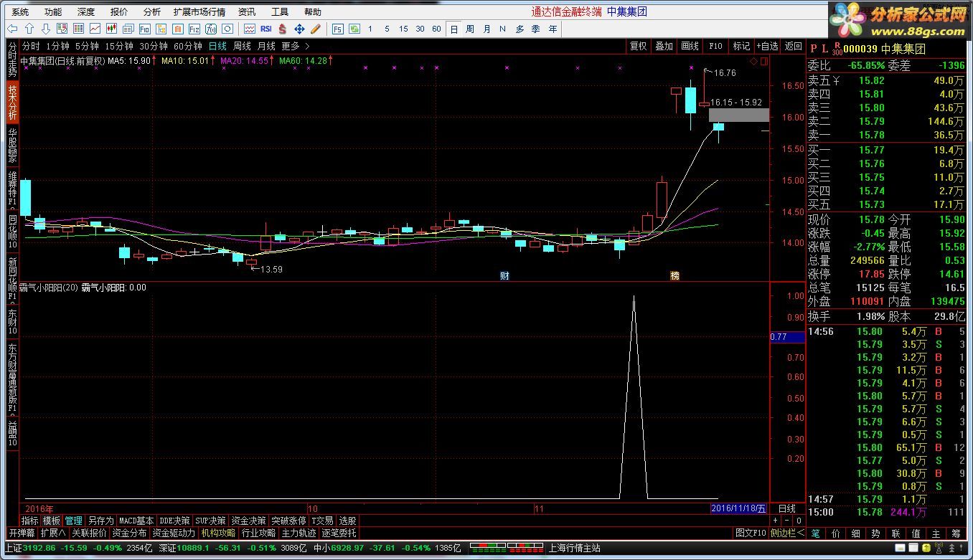Click the R 300 marker beside stock code
Screen dimensions: 973x560
837,48
